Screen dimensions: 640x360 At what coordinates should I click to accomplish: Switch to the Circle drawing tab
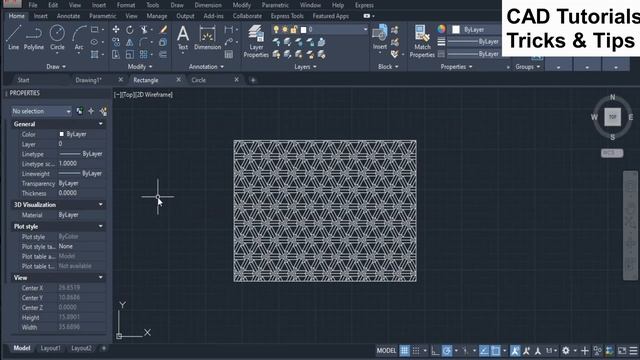(x=199, y=80)
